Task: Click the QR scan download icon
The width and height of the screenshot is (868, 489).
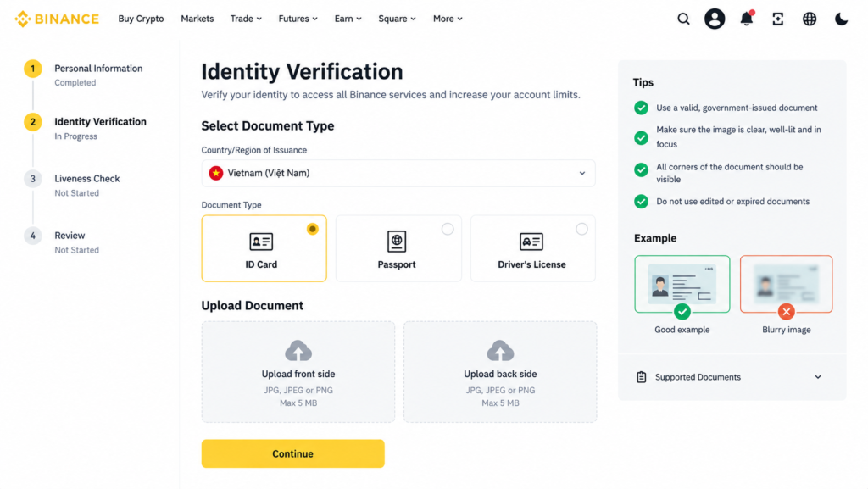Action: tap(778, 19)
